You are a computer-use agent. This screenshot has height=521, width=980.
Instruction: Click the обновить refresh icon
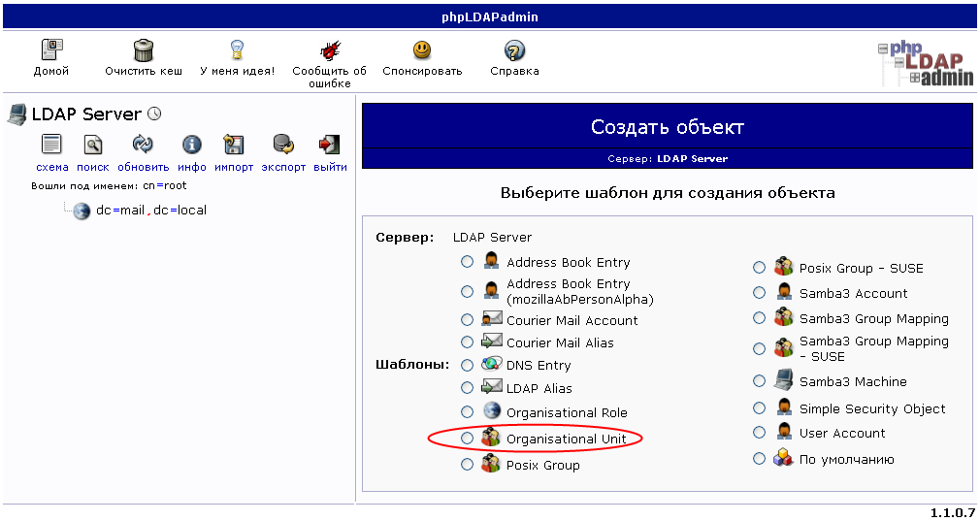click(x=144, y=145)
